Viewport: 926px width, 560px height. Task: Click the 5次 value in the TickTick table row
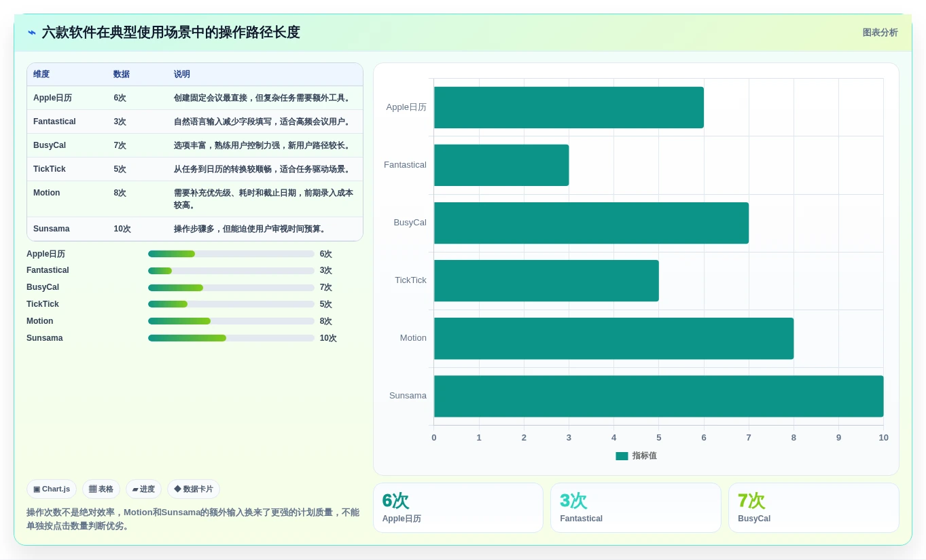120,169
